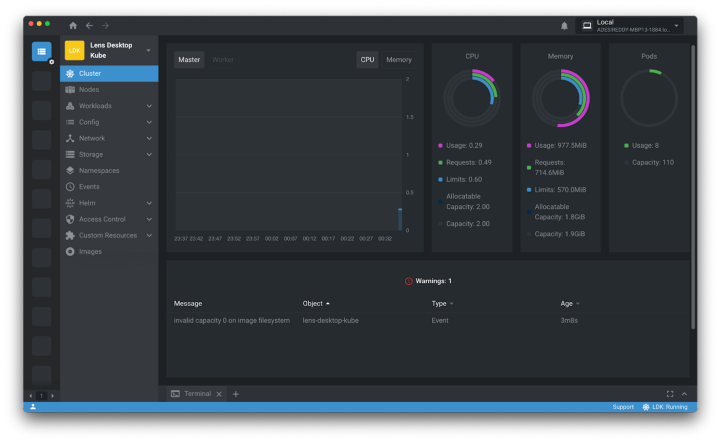Go back using the left arrow
This screenshot has height=442, width=720.
coord(89,25)
